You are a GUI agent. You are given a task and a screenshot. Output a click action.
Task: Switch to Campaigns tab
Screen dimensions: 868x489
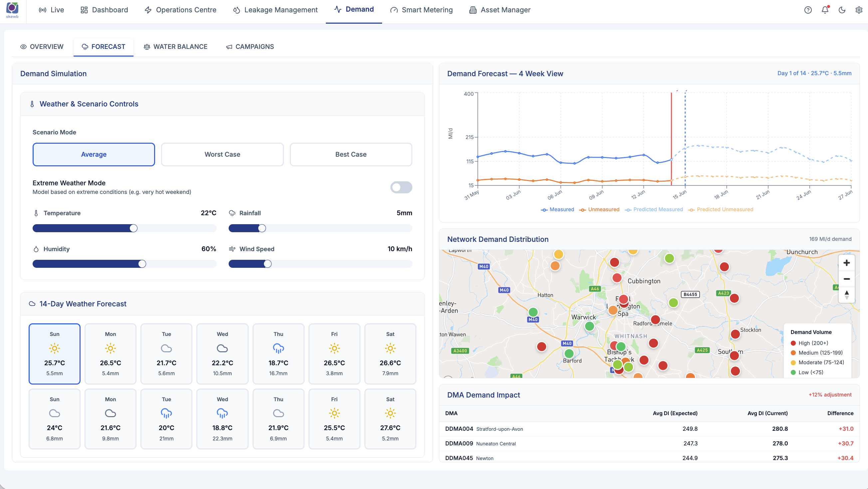tap(250, 47)
